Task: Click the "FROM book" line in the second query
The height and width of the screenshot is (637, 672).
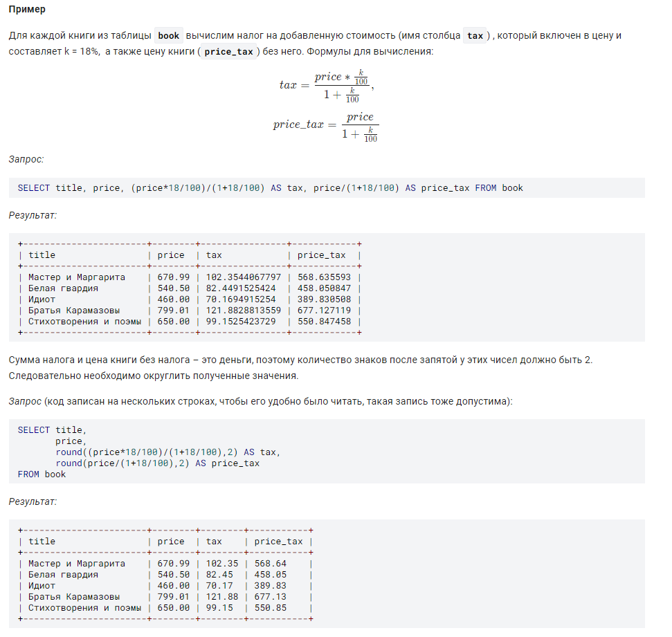Action: pos(42,474)
